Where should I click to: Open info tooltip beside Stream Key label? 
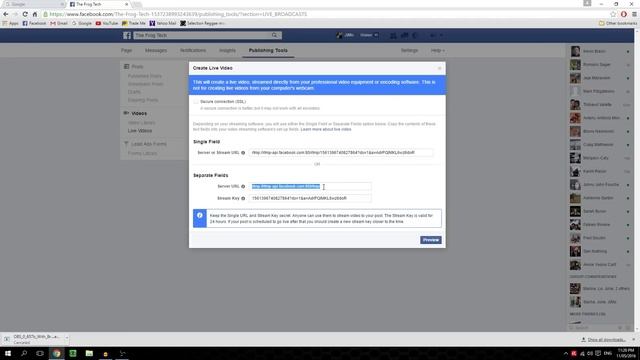pyautogui.click(x=243, y=198)
